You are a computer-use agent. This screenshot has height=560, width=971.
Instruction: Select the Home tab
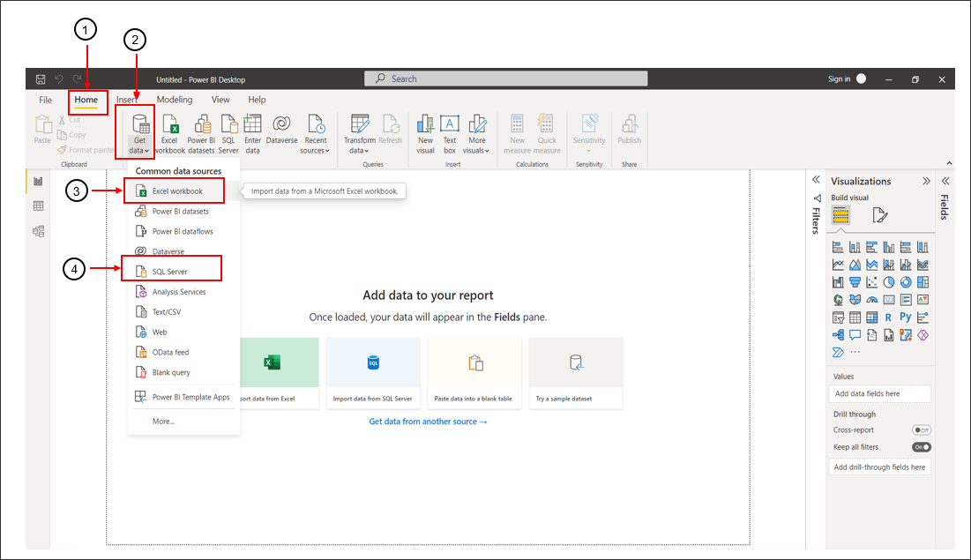(86, 100)
